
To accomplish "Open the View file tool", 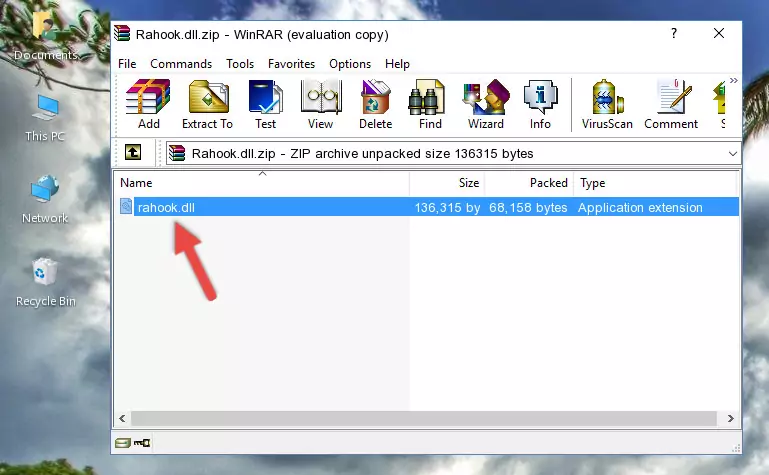I will pyautogui.click(x=321, y=104).
